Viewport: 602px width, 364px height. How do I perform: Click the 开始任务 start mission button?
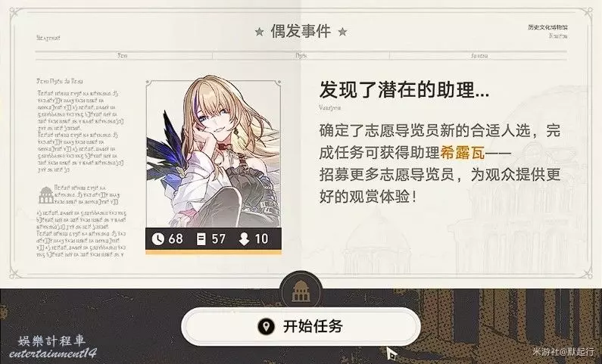pyautogui.click(x=301, y=326)
